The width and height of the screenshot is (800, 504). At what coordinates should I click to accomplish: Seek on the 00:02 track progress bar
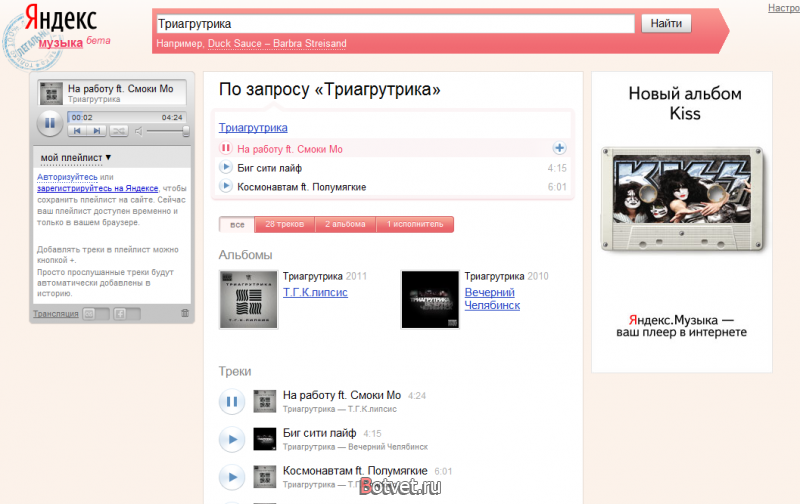click(x=127, y=117)
